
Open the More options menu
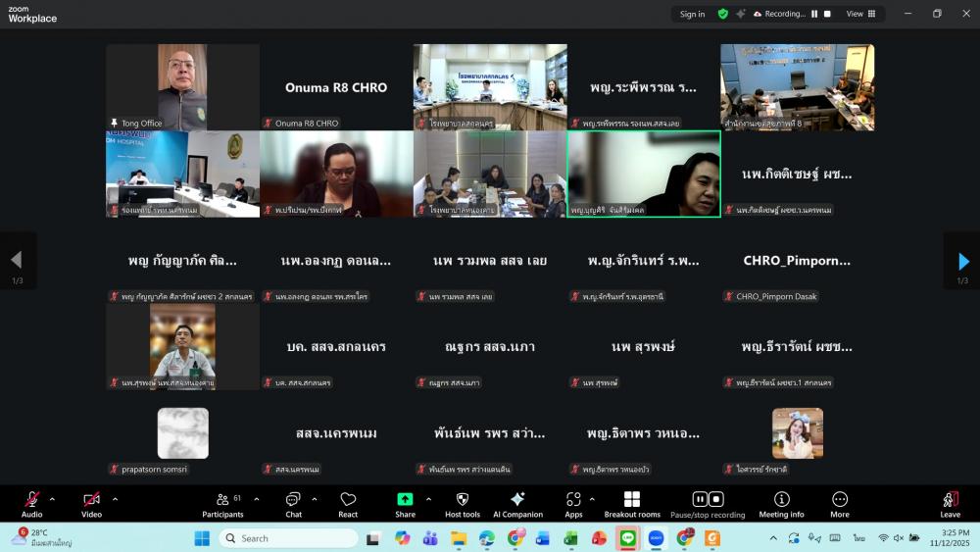coord(840,502)
